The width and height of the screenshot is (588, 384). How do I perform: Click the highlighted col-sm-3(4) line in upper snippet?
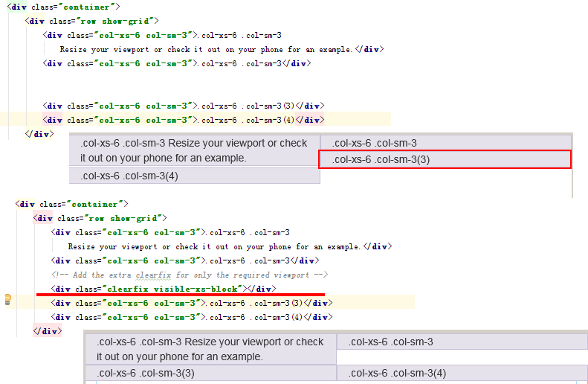pos(184,120)
